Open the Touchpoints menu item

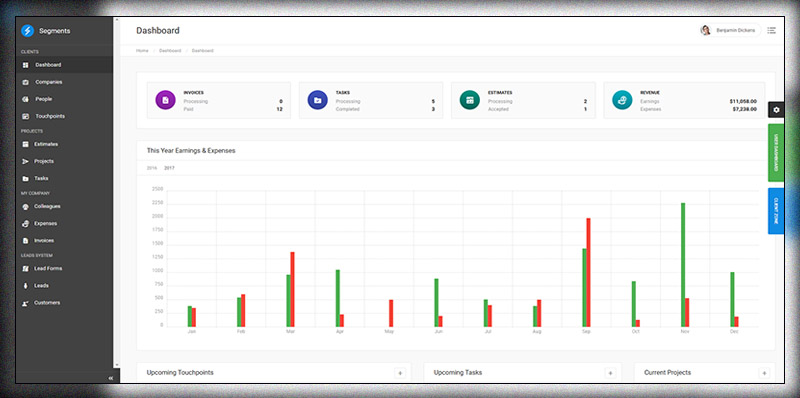coord(64,116)
